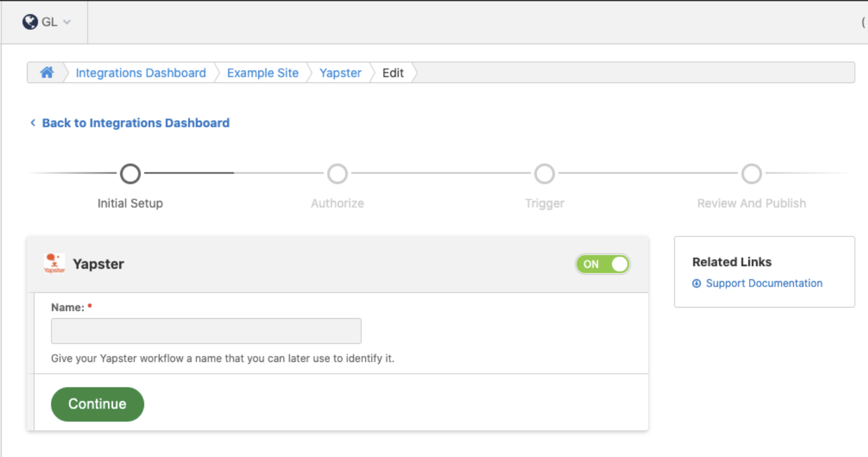Click the Yapster logo icon
The height and width of the screenshot is (457, 868).
coord(55,263)
